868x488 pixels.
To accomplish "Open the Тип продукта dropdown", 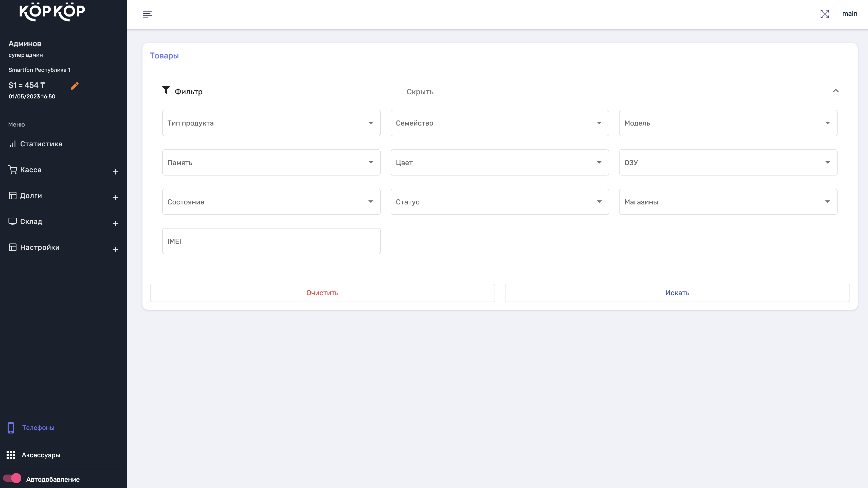I will click(x=271, y=123).
